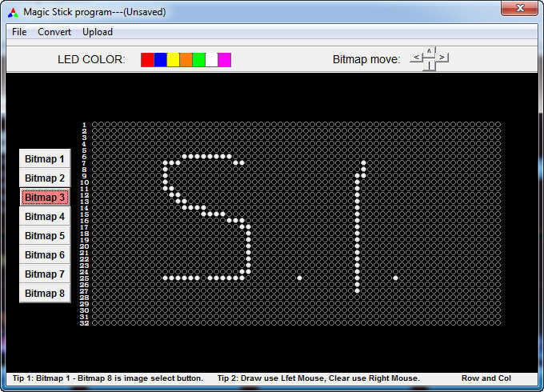Click row number 32 label of LED grid

(x=84, y=323)
